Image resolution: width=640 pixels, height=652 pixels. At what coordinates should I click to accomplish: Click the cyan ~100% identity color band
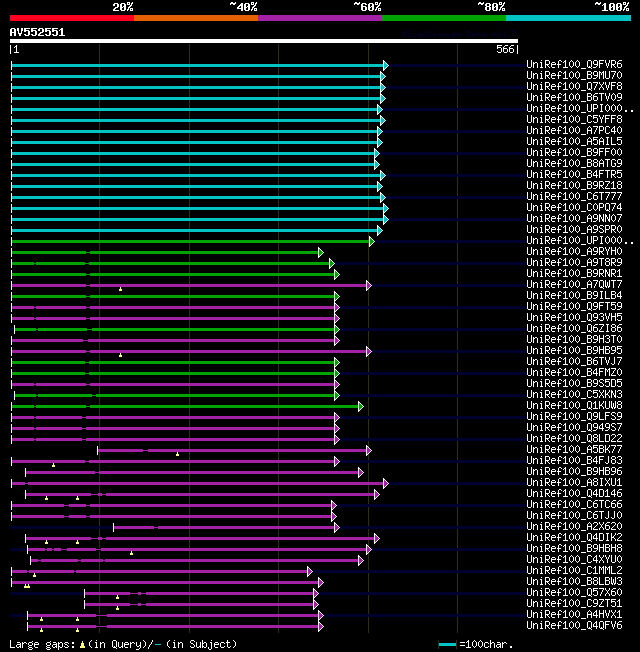(x=568, y=18)
